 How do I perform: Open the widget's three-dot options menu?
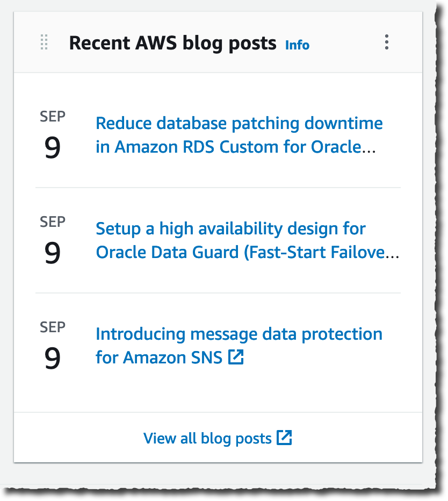pos(387,42)
